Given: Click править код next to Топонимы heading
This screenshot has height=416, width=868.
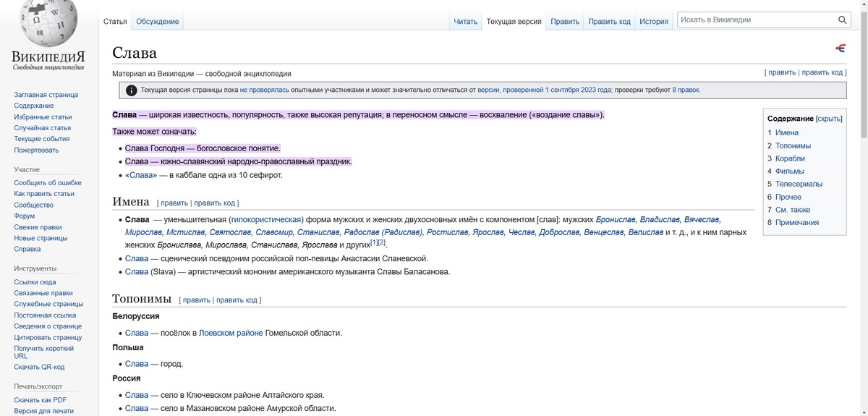Looking at the screenshot, I should coord(237,300).
